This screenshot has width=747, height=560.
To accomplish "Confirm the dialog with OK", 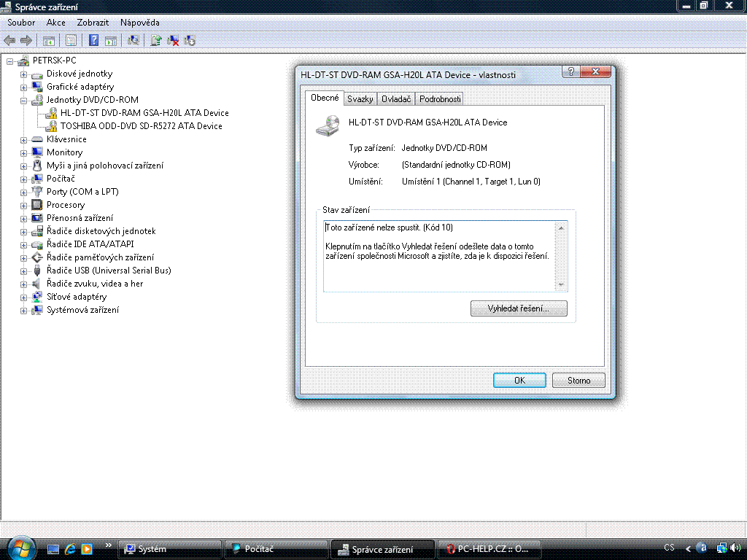I will pos(519,381).
